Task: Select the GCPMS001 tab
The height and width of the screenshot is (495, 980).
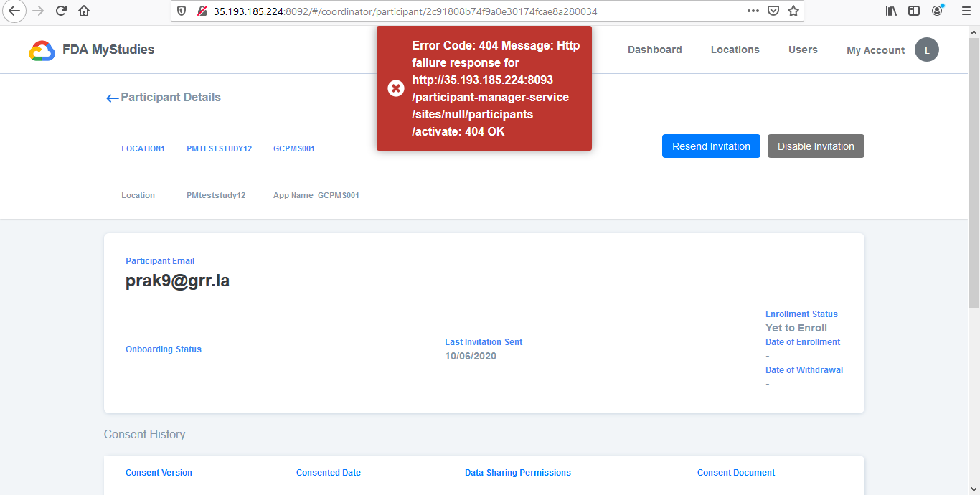Action: 293,148
